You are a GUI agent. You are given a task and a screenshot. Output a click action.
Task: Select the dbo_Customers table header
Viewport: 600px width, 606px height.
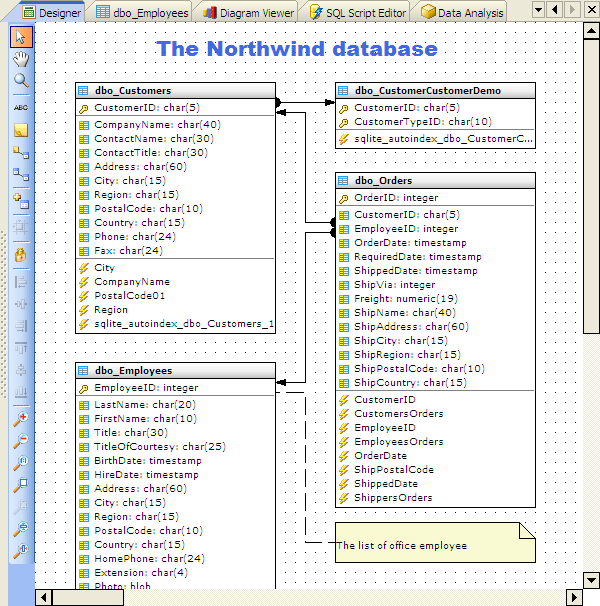[x=176, y=90]
